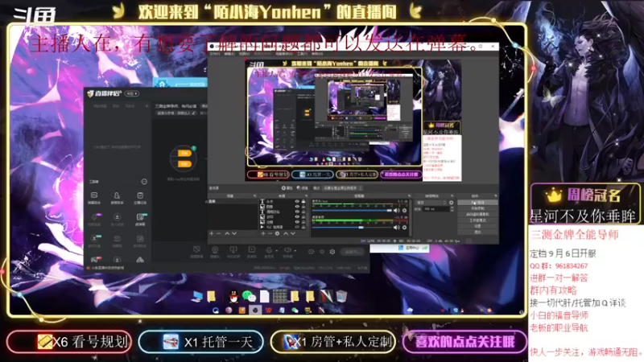The height and width of the screenshot is (362, 644).
Task: Click 工作室模式 in OBS Controls
Action: (477, 220)
